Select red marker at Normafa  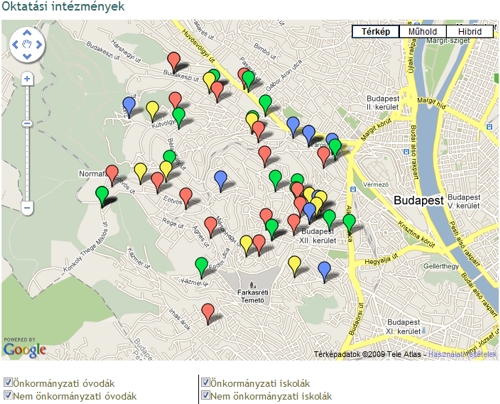[x=112, y=173]
